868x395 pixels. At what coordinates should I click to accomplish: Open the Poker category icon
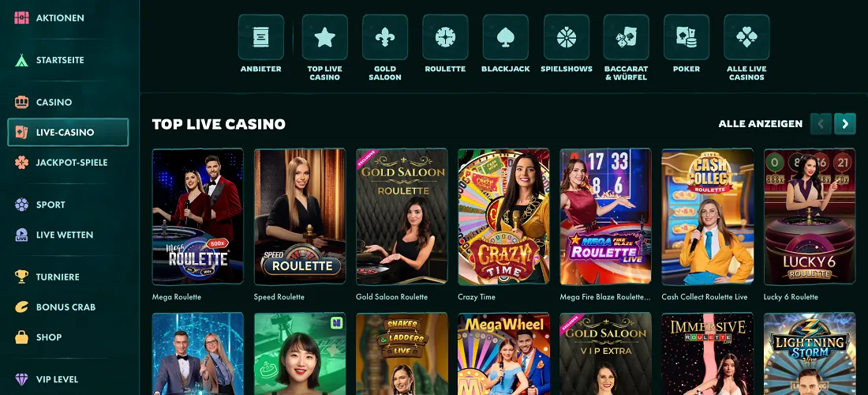click(x=687, y=37)
